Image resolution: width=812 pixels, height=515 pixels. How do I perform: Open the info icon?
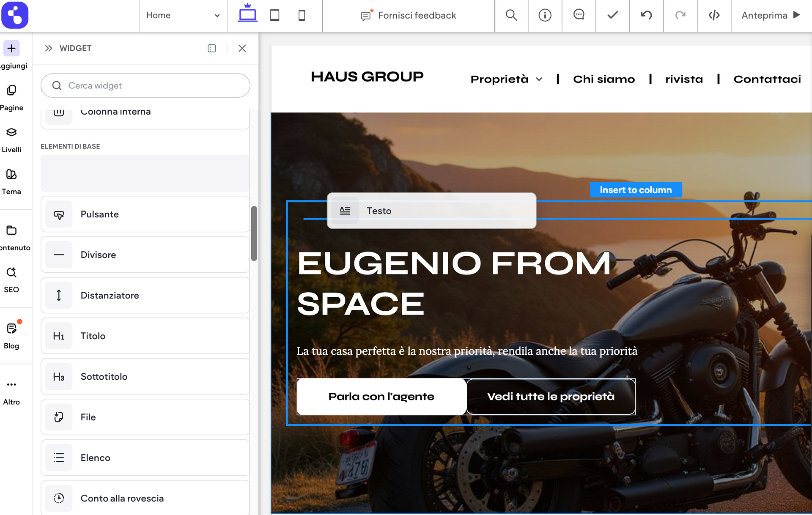pyautogui.click(x=545, y=16)
